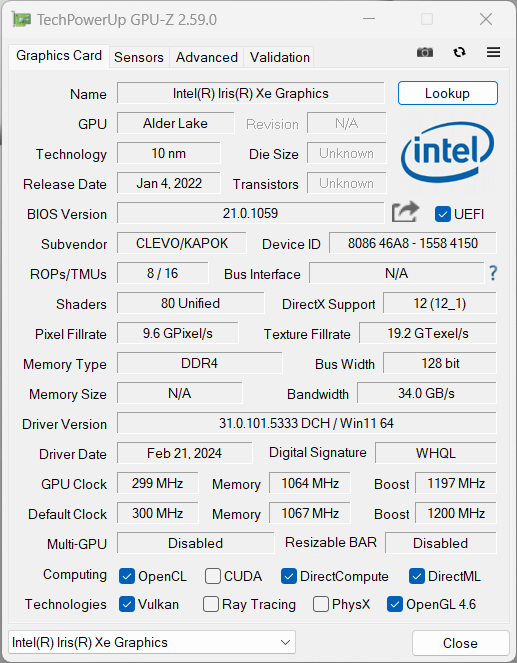
Task: Toggle the OpenCL checkbox
Action: (x=127, y=576)
